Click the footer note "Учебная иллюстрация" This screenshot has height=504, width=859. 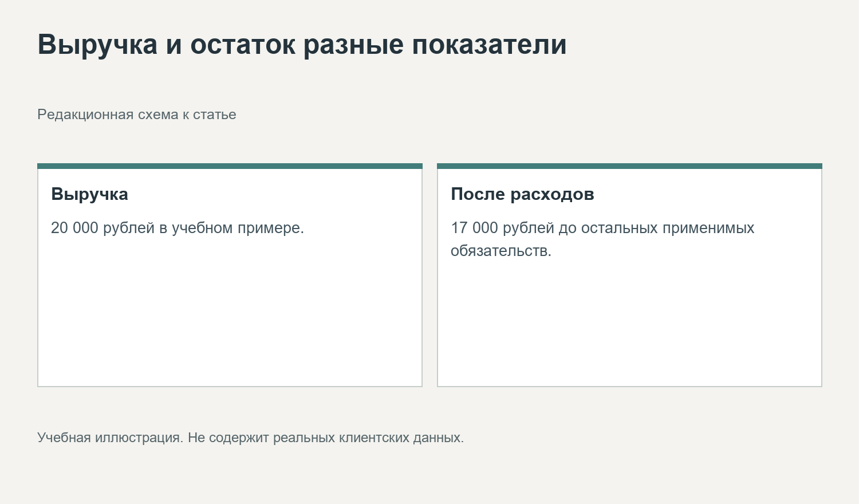point(251,438)
